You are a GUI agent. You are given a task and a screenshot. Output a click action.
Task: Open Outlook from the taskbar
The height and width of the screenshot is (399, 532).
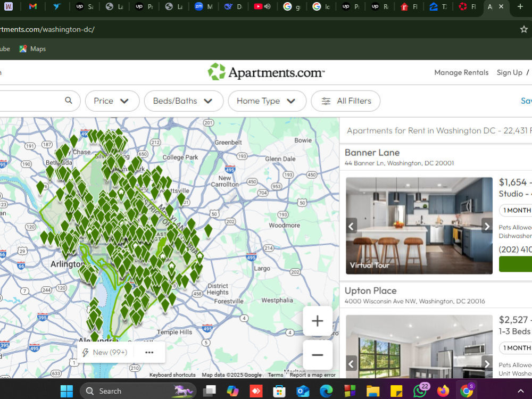[x=302, y=391]
